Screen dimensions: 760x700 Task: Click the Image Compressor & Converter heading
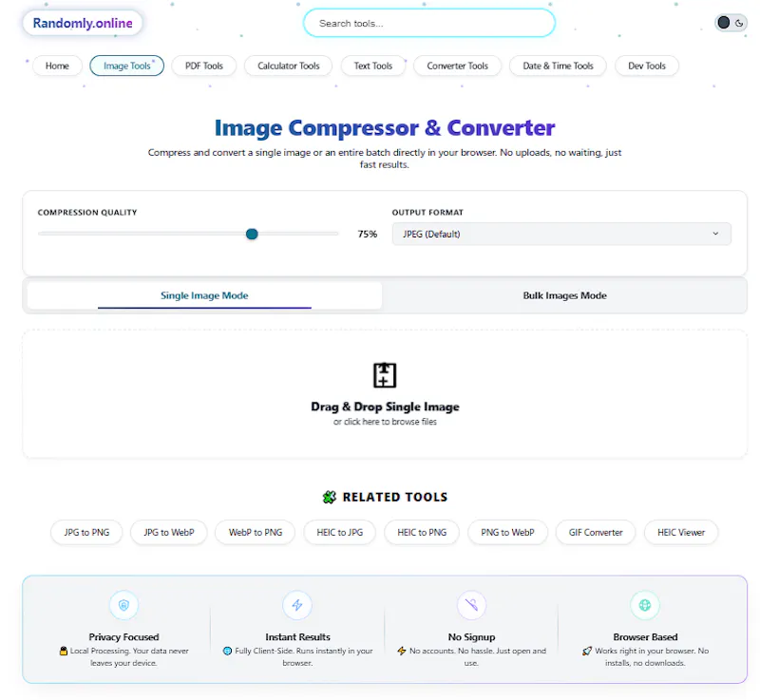click(385, 128)
